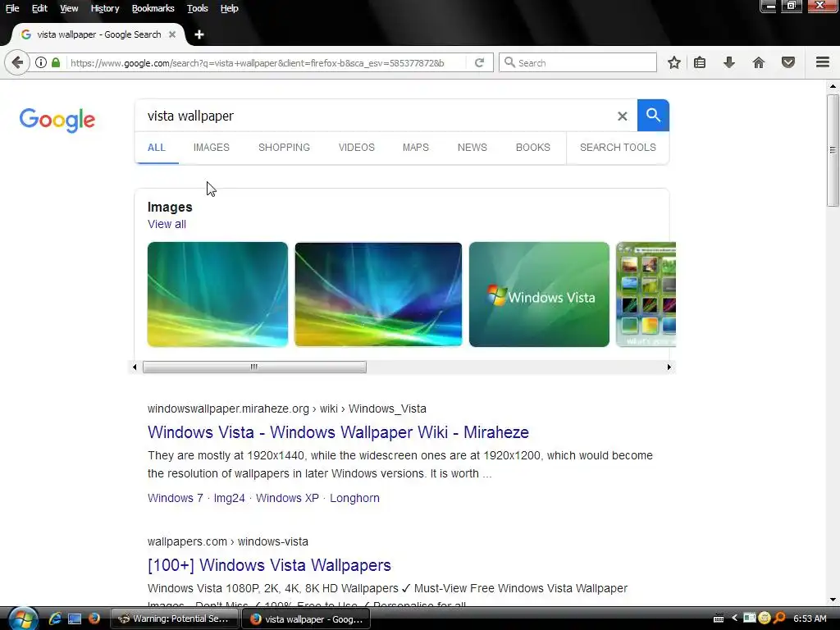Click the page vertical scrollbar up arrow
The width and height of the screenshot is (840, 630).
(x=833, y=85)
